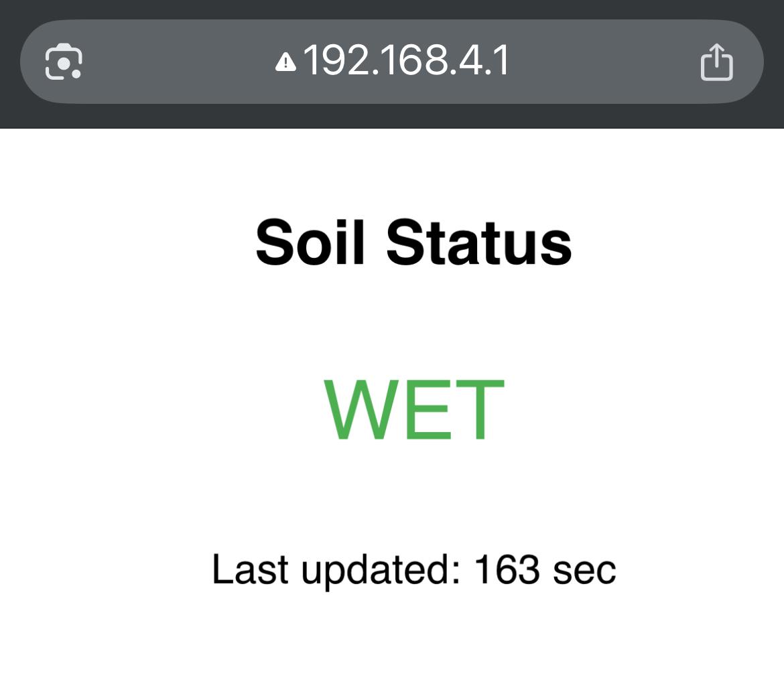The image size is (784, 698).
Task: Select the green WET status text
Action: pyautogui.click(x=414, y=409)
